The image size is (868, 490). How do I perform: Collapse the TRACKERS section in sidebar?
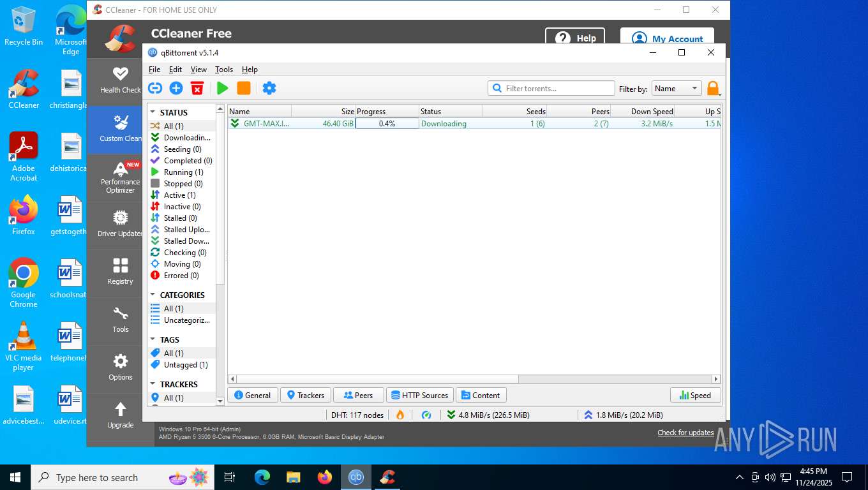[x=153, y=384]
